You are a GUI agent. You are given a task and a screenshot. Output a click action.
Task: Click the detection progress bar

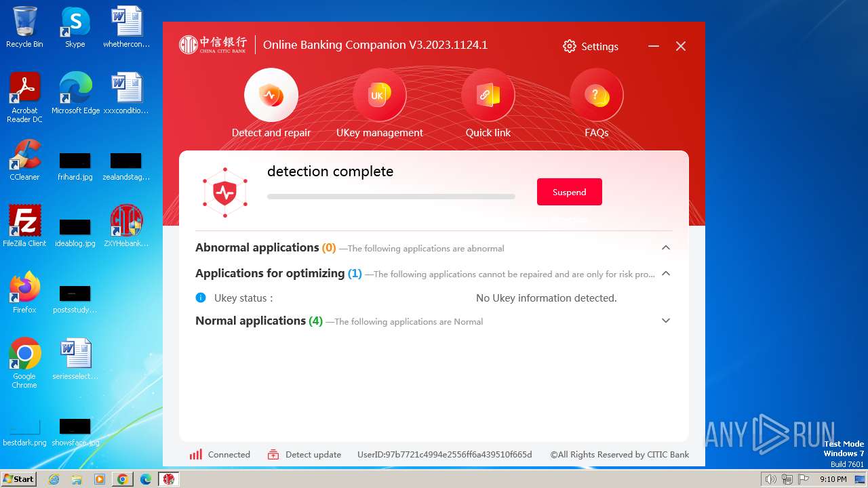[391, 197]
